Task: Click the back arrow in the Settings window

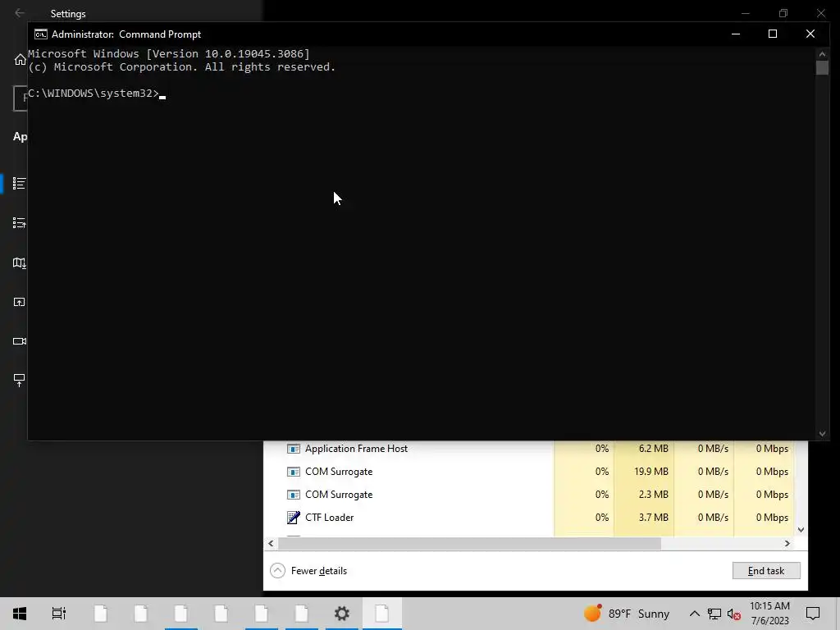Action: (20, 13)
